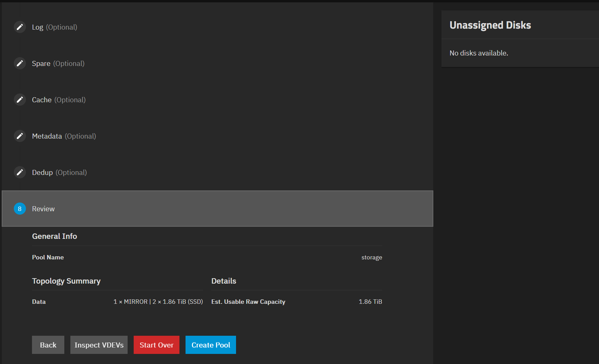This screenshot has height=364, width=599.
Task: Edit the Cache vdev using its pencil icon
Action: 20,100
